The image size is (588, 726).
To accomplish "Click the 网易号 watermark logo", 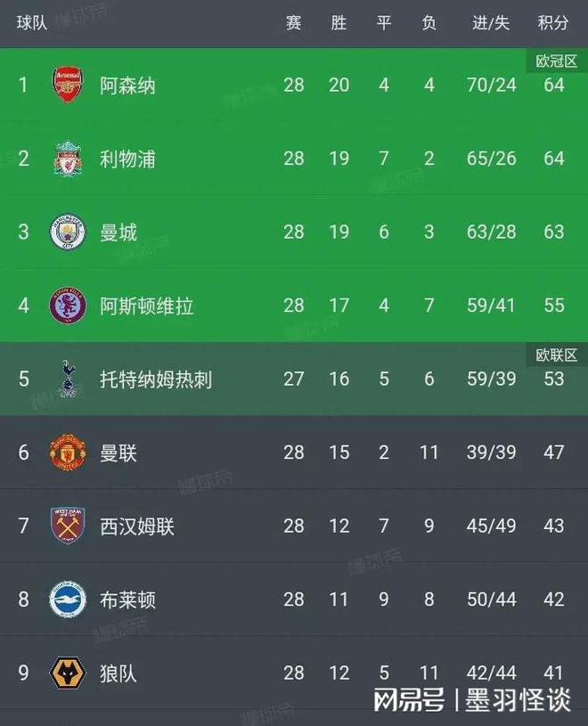I will coord(411,700).
